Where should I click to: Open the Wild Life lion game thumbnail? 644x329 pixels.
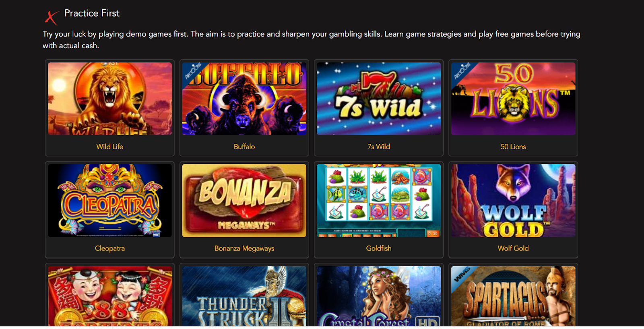click(110, 99)
